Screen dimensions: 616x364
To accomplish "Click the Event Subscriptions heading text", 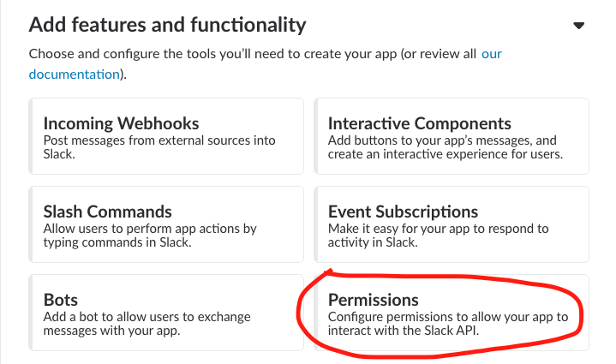I will point(403,212).
